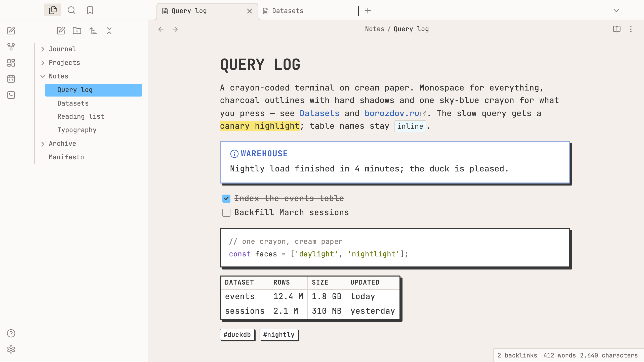The image size is (644, 362).
Task: Open the file explorer panel icon
Action: pos(53,10)
